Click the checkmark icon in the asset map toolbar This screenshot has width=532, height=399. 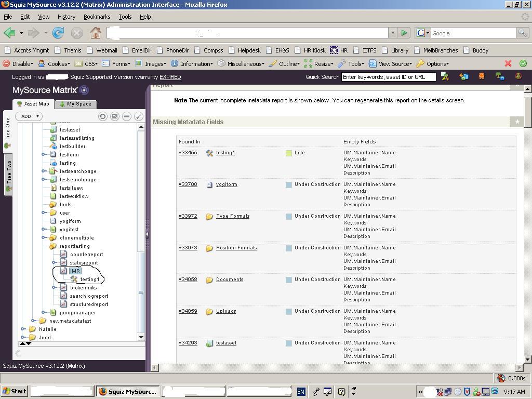click(138, 116)
